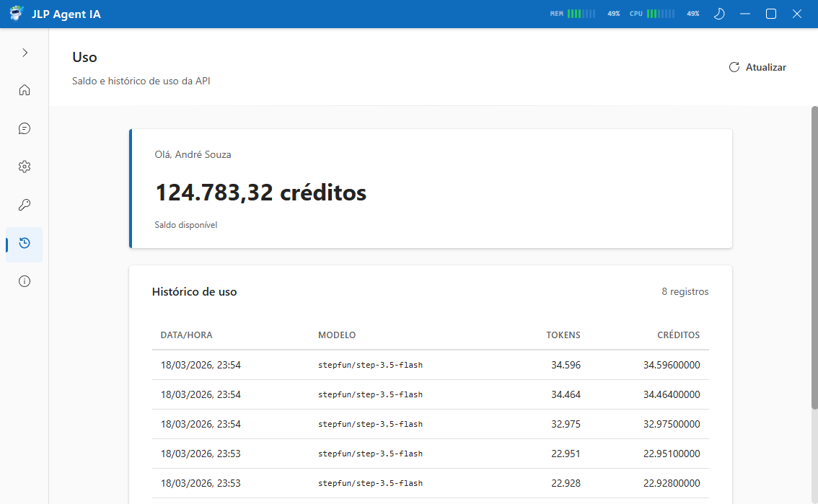Open the API key icon
The height and width of the screenshot is (504, 818).
click(x=25, y=205)
